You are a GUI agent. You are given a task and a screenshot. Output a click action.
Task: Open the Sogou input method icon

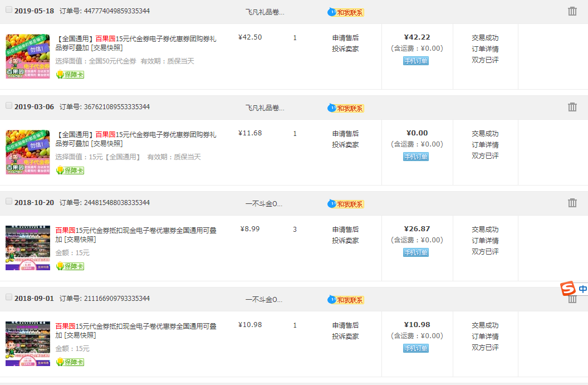coord(567,289)
